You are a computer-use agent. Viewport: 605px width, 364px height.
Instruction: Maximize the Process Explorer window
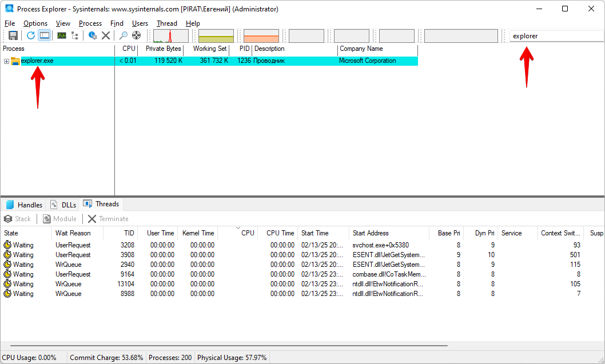click(x=565, y=9)
